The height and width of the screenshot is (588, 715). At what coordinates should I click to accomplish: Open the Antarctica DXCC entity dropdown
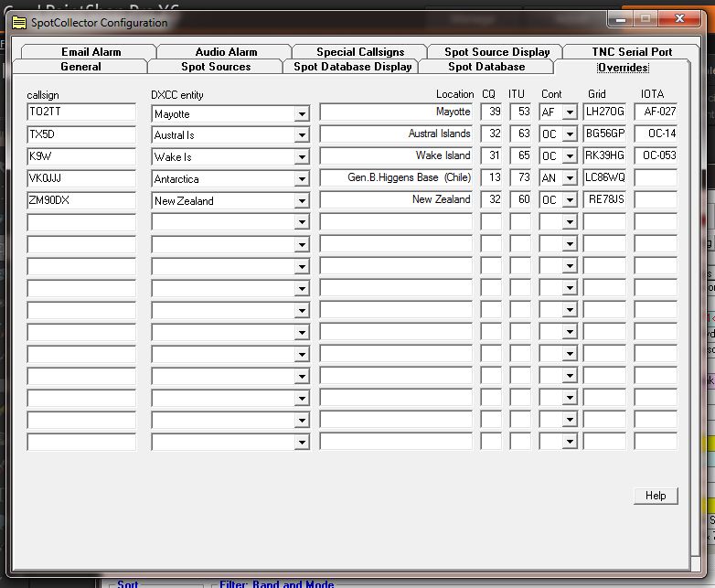(x=302, y=179)
